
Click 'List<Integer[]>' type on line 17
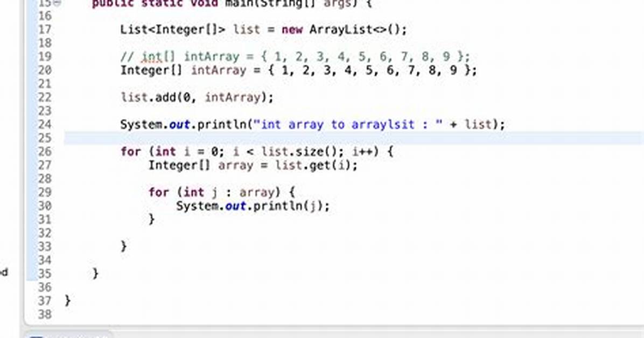pos(172,30)
